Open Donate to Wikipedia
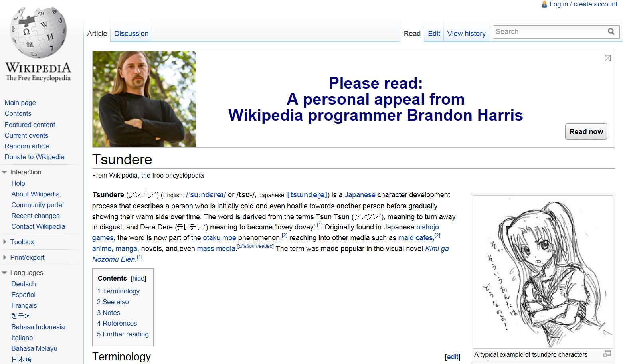Screen dimensions: 623x364 pos(34,157)
